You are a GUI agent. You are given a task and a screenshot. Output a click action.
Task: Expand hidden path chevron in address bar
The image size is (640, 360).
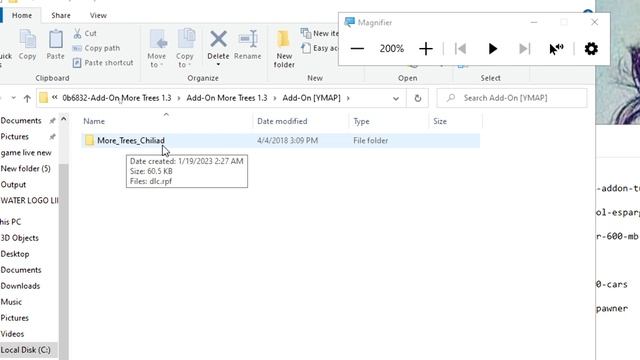(55, 98)
